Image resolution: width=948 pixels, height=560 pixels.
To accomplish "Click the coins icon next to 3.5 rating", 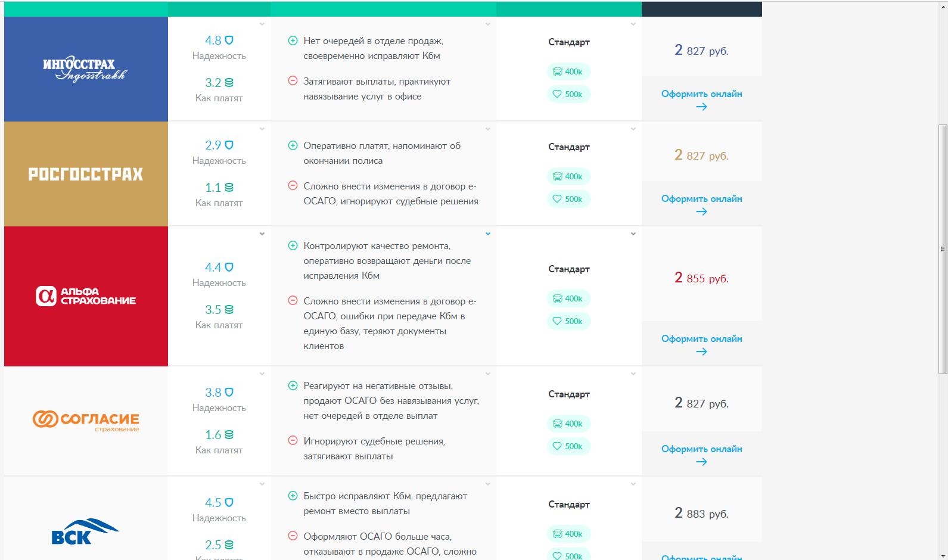I will (229, 310).
